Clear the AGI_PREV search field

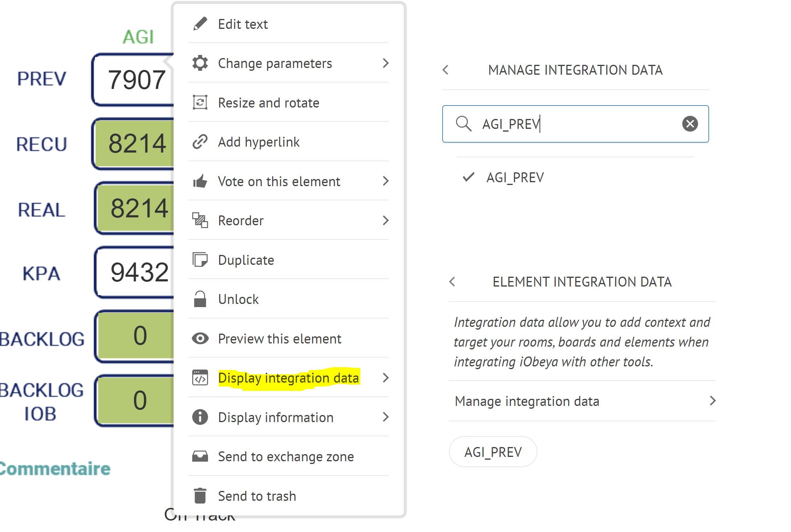click(690, 124)
